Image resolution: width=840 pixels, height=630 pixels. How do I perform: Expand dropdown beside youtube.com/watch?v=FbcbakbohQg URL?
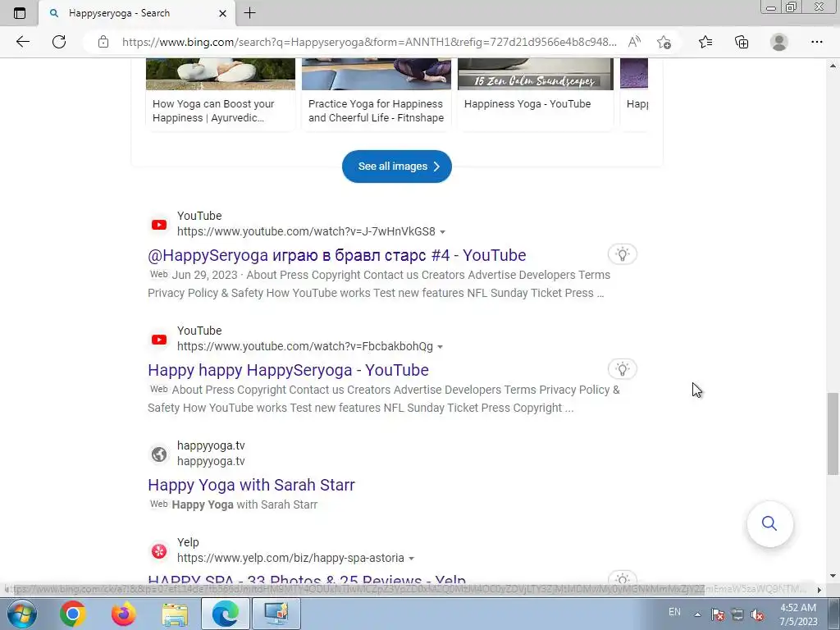click(x=440, y=347)
